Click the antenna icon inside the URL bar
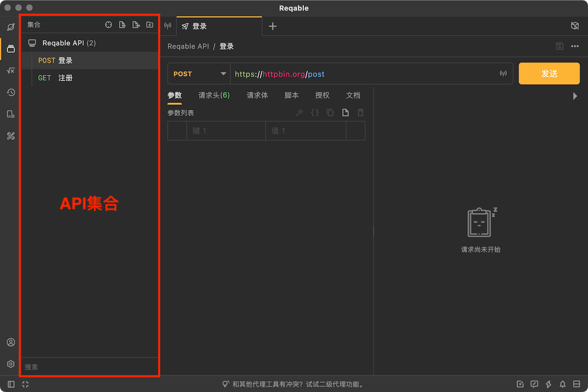Viewport: 588px width, 392px height. pos(503,74)
